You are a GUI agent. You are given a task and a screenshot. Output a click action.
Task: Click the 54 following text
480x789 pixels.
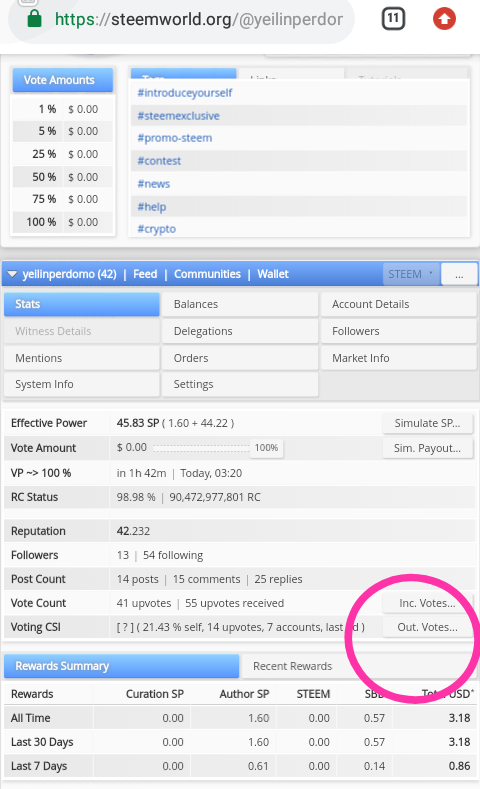[173, 556]
